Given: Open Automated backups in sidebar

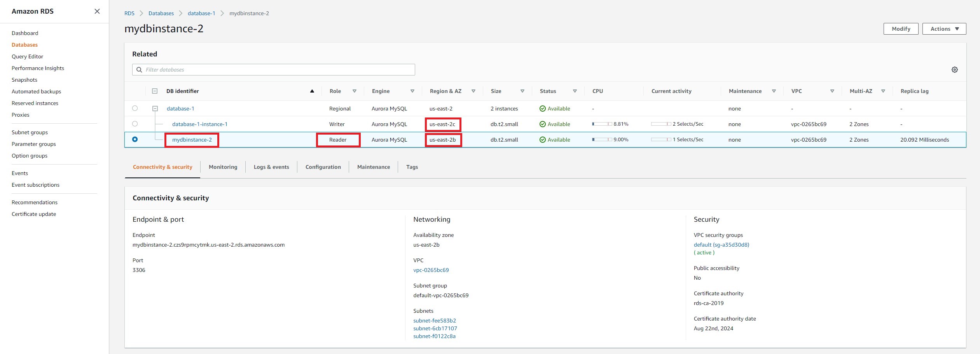Looking at the screenshot, I should coord(36,91).
